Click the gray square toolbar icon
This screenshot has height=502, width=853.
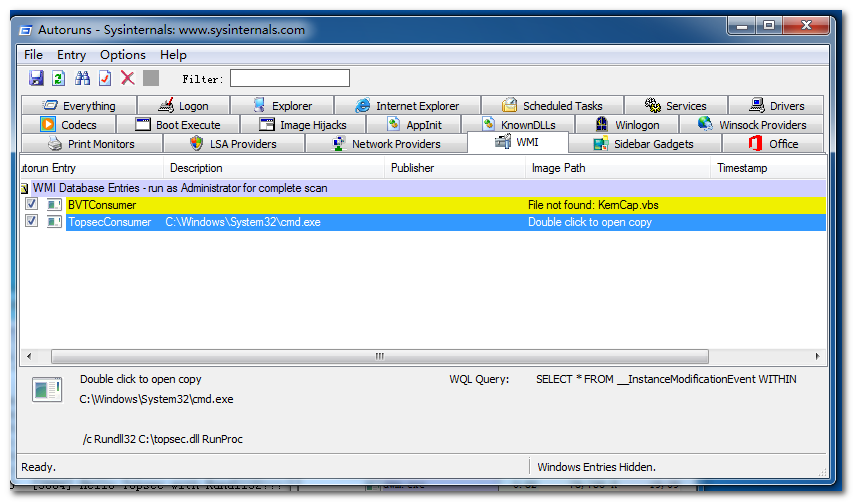151,78
